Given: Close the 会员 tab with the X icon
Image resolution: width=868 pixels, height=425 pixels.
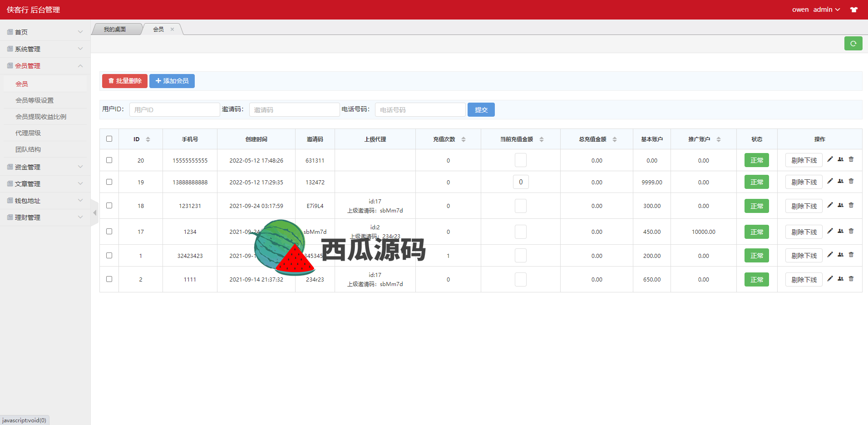Looking at the screenshot, I should click(x=172, y=30).
